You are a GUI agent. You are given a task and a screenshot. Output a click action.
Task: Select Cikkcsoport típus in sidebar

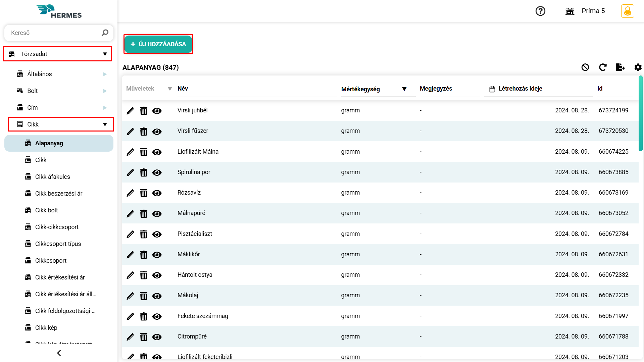58,244
